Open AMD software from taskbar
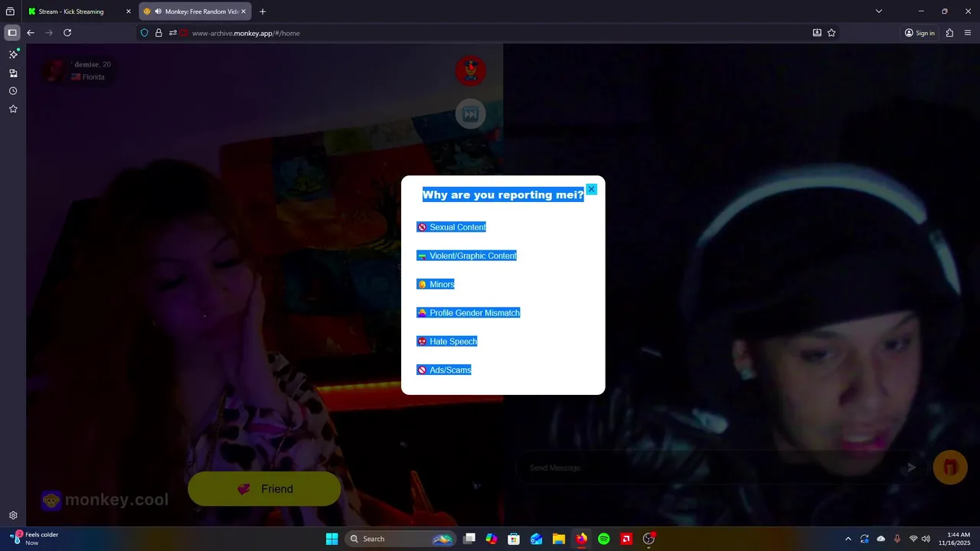 626,539
